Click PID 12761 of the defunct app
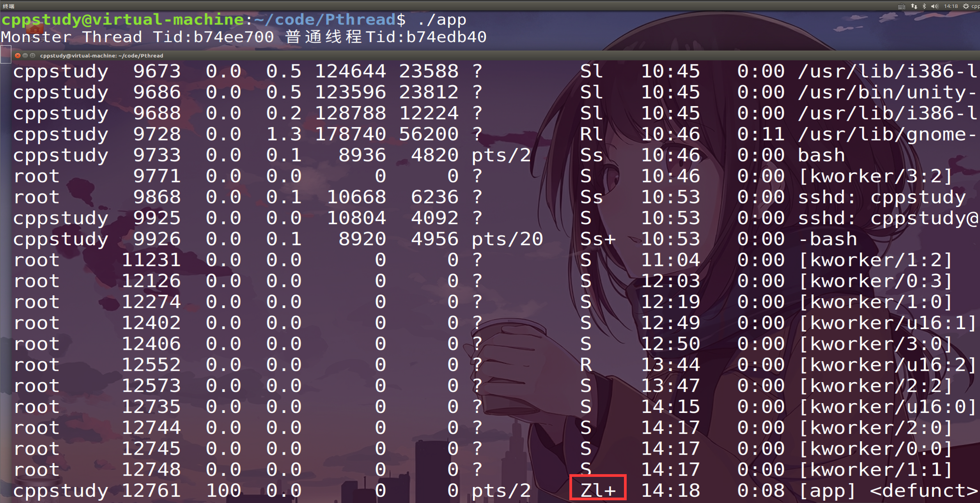This screenshot has height=503, width=980. [151, 491]
